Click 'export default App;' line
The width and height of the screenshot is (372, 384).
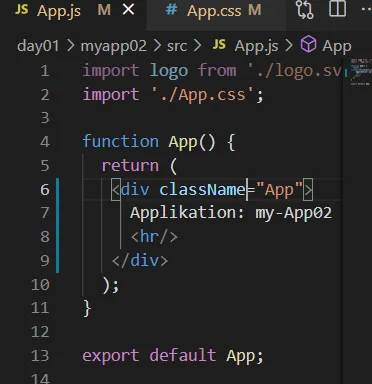(173, 356)
